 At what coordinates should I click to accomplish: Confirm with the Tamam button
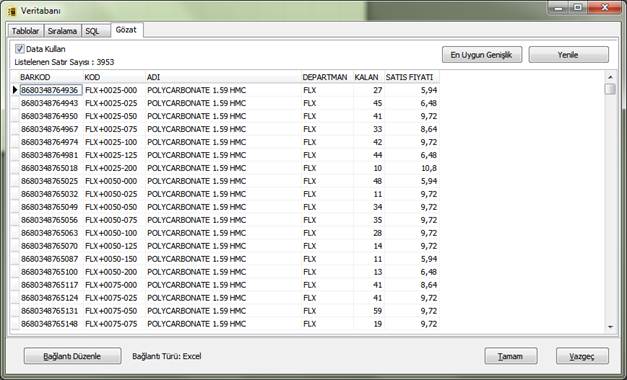pyautogui.click(x=511, y=356)
